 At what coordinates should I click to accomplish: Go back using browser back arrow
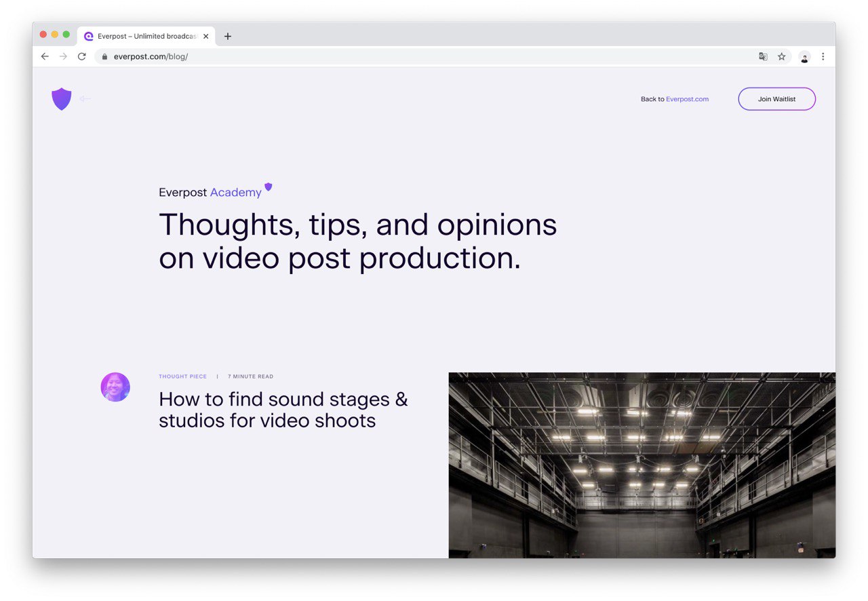tap(45, 56)
